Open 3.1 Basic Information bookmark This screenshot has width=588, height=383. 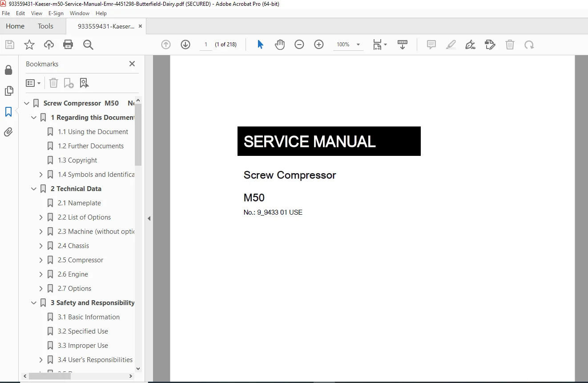[x=89, y=317]
